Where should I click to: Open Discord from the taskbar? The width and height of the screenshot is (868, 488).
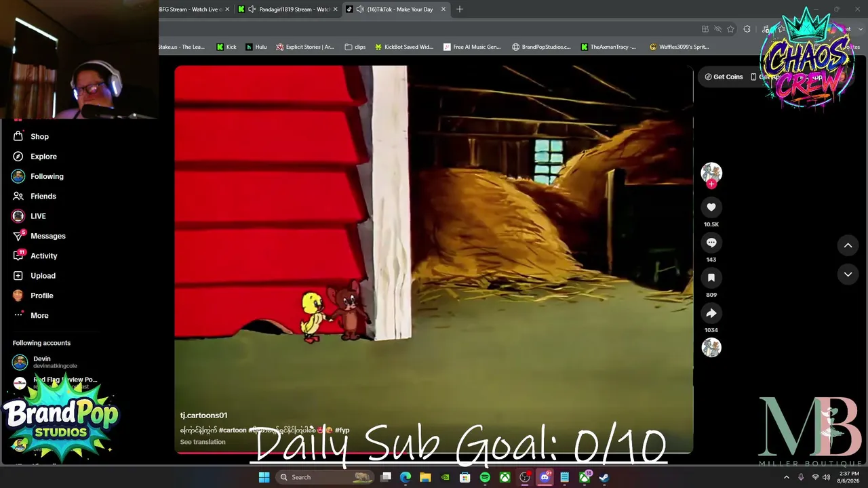pos(545,477)
